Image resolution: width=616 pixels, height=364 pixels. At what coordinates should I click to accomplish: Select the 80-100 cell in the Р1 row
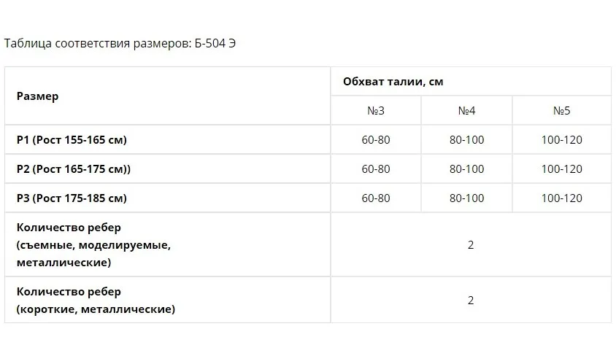467,139
